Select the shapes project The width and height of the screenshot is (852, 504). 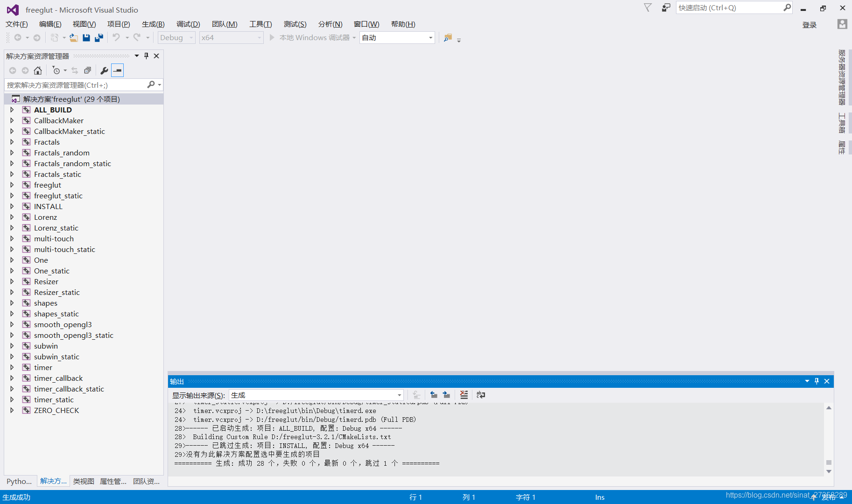[x=46, y=303]
